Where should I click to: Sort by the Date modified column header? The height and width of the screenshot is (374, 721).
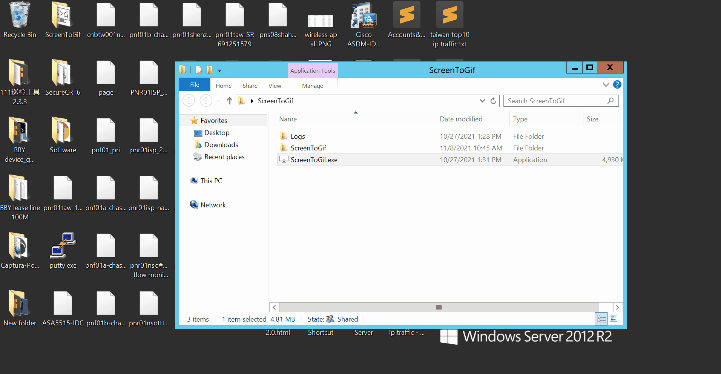pyautogui.click(x=461, y=119)
